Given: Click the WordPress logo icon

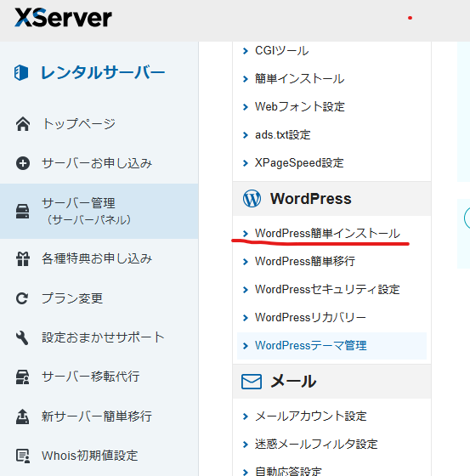Looking at the screenshot, I should pyautogui.click(x=252, y=199).
